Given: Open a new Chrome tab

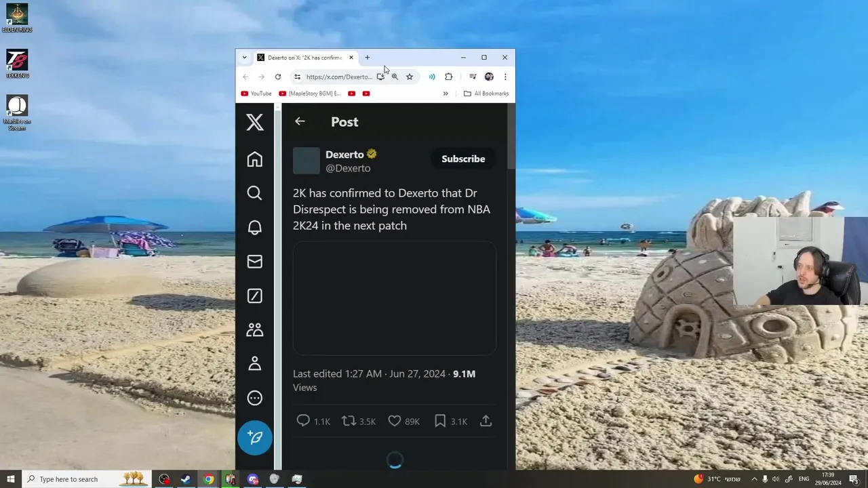Looking at the screenshot, I should pyautogui.click(x=368, y=58).
